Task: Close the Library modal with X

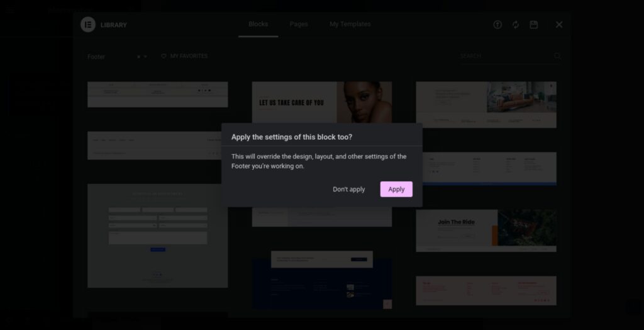Action: click(558, 25)
